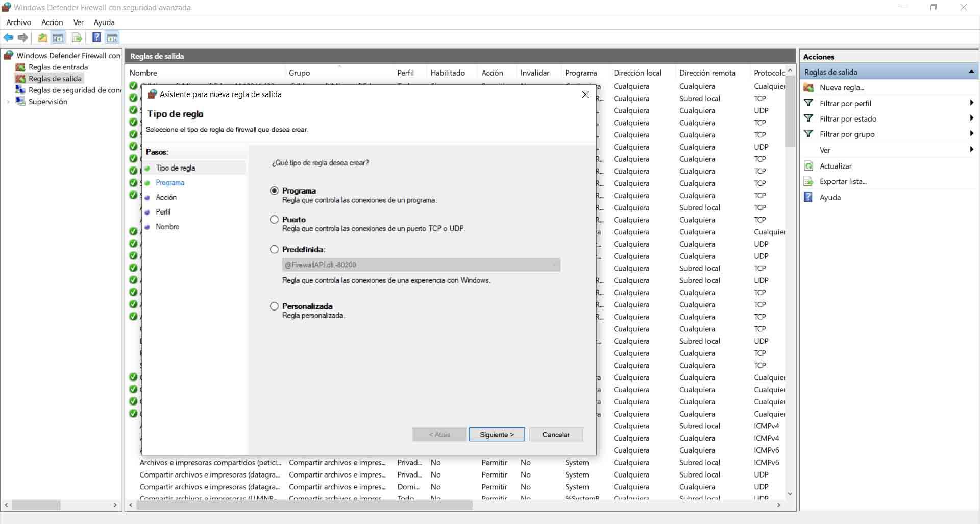Select the Supervisión tree icon
The height and width of the screenshot is (524, 980).
pos(20,101)
